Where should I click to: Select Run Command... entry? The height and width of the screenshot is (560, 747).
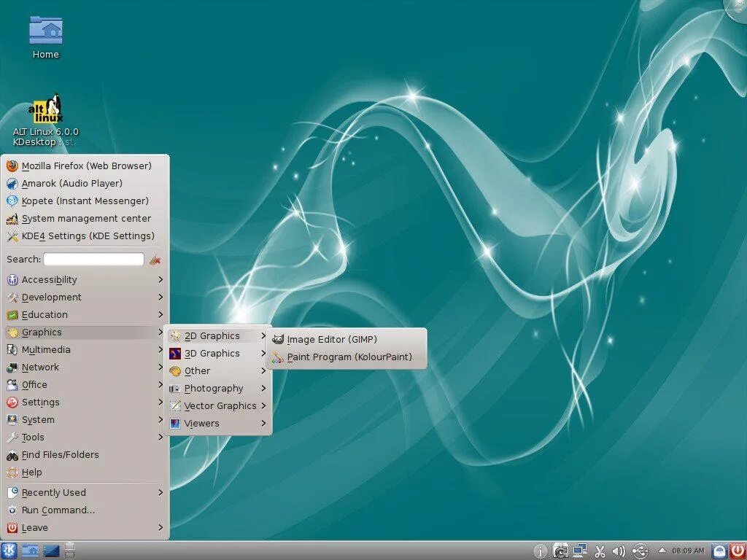(x=85, y=510)
